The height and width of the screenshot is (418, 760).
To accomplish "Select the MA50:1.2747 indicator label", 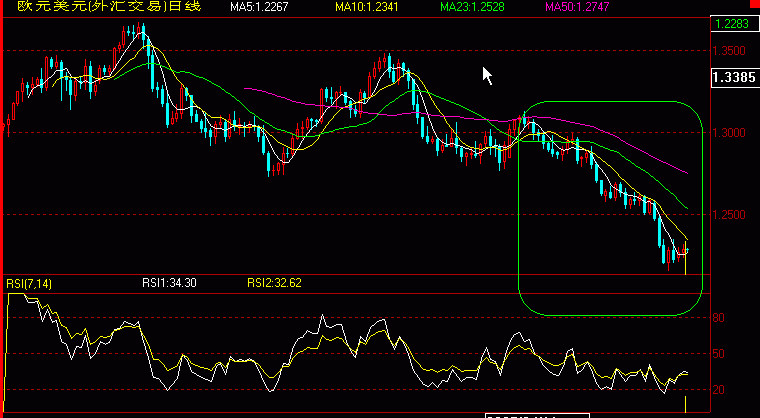I will pyautogui.click(x=577, y=7).
